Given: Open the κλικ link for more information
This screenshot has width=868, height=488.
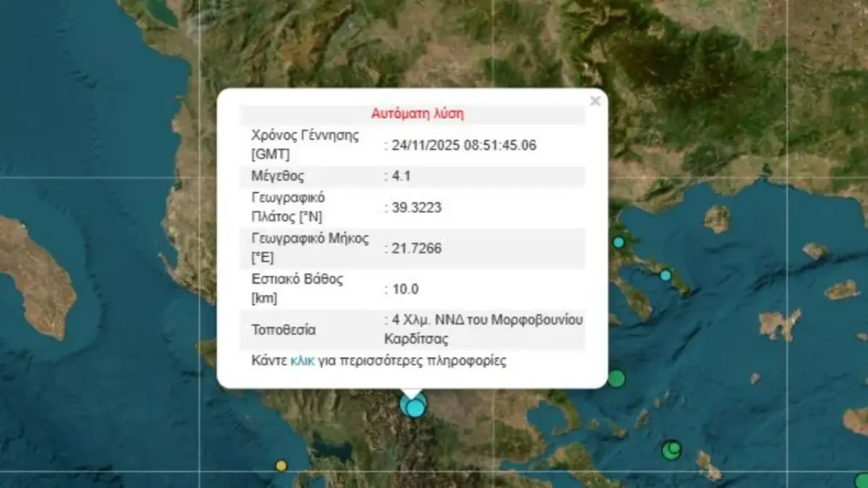Looking at the screenshot, I should 302,360.
